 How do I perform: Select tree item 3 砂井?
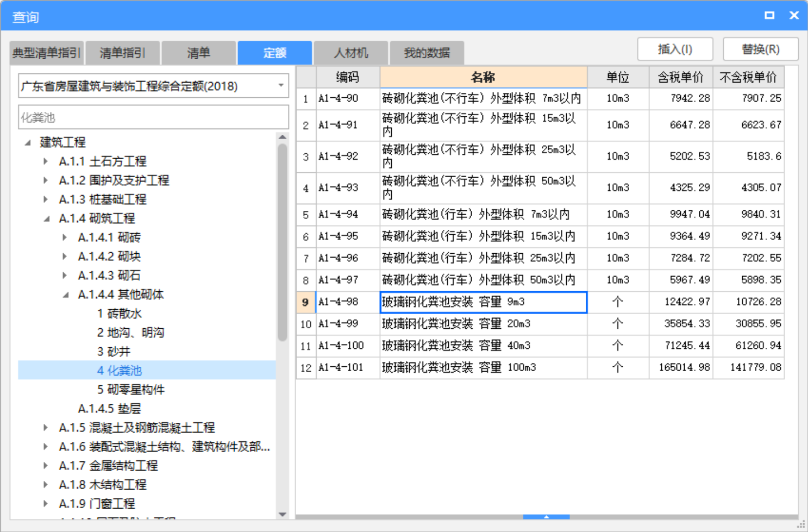click(x=114, y=352)
